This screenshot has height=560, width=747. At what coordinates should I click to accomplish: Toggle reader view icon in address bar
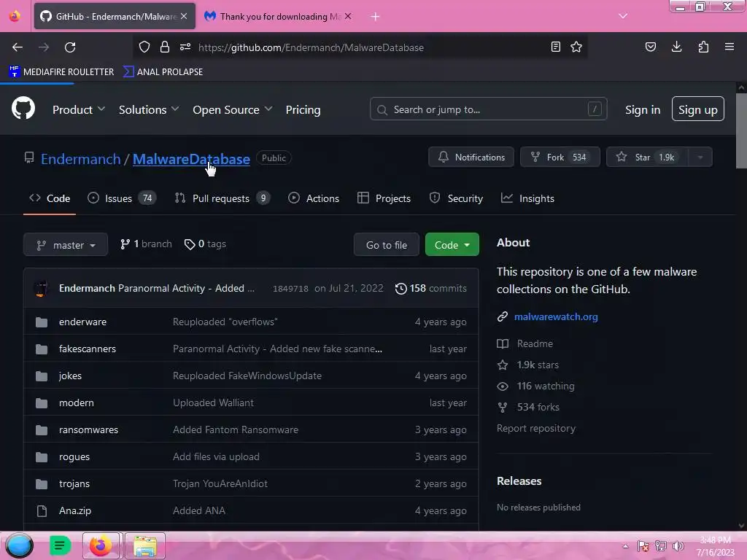point(555,47)
